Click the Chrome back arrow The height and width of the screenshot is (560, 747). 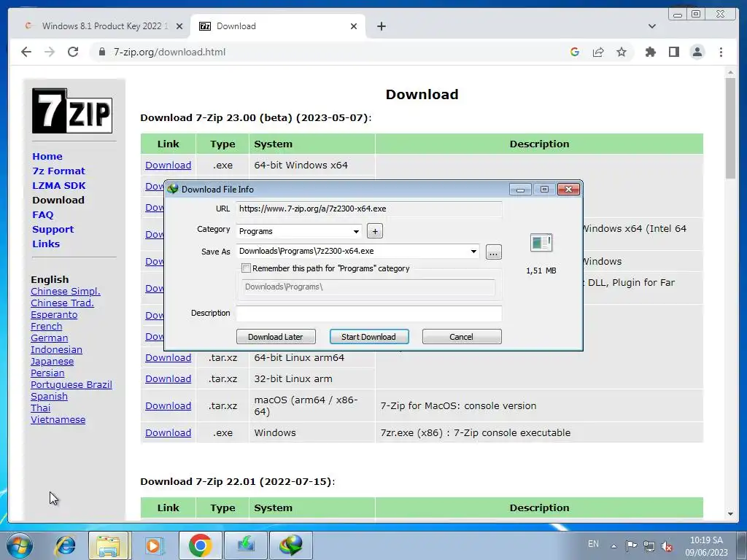point(26,52)
